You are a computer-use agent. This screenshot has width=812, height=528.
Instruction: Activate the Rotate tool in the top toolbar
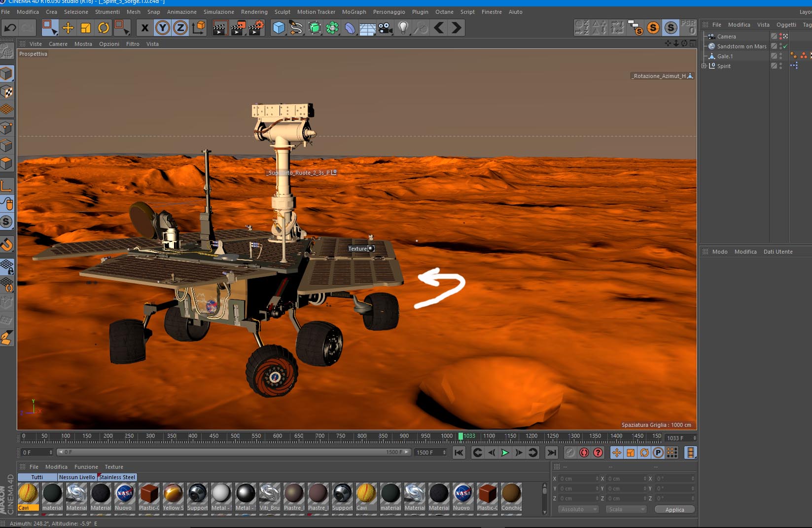(x=104, y=28)
